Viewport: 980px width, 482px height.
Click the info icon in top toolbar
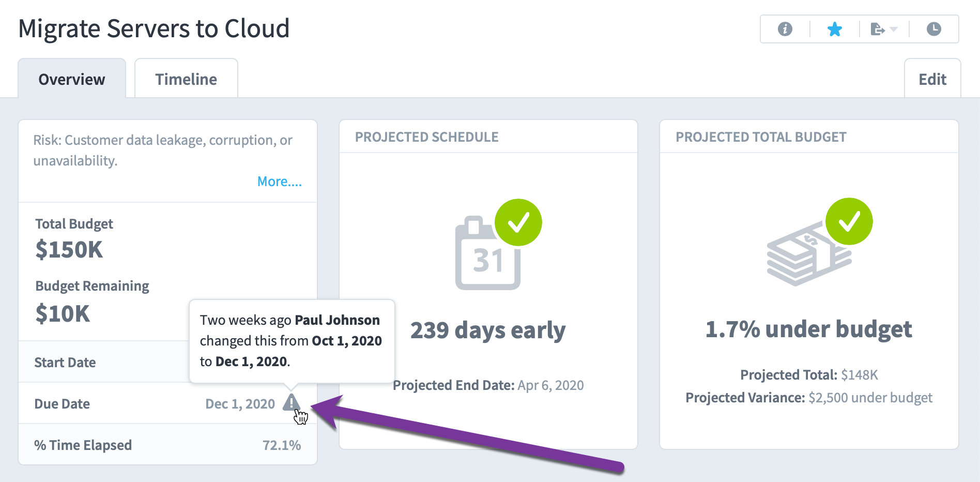(785, 29)
